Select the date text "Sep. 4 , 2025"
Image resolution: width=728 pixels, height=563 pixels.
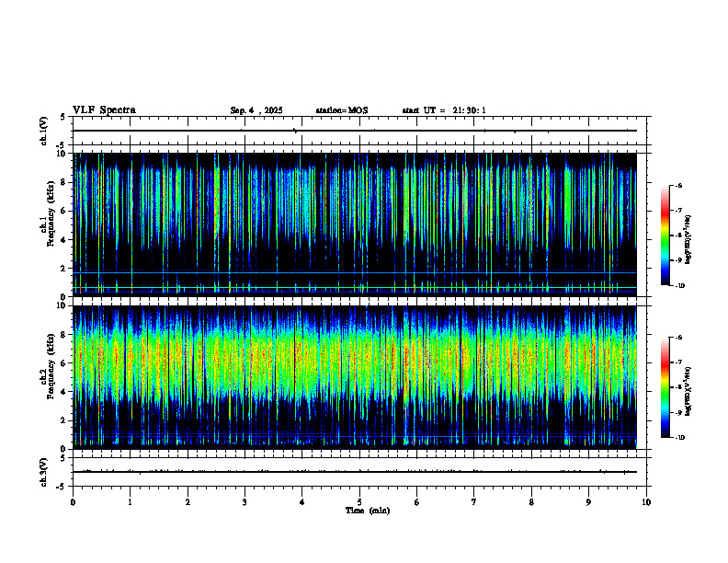(x=256, y=110)
